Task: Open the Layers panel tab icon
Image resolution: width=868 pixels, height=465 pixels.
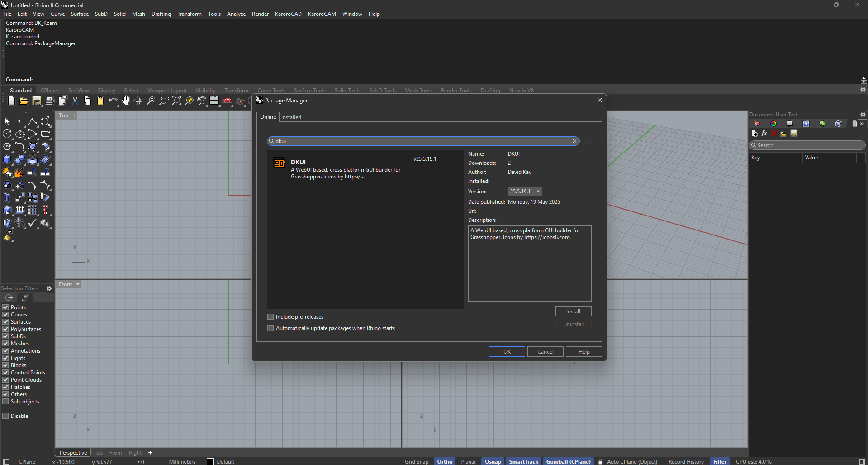Action: point(757,124)
